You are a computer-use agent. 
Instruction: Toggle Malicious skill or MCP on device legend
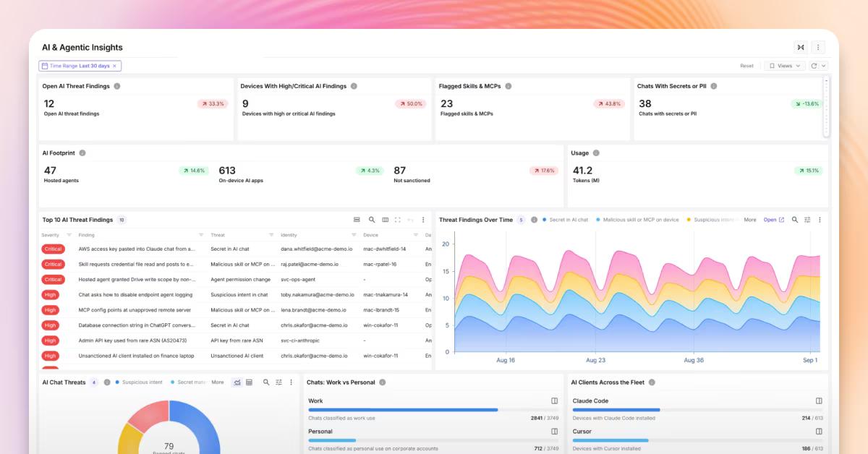tap(637, 220)
